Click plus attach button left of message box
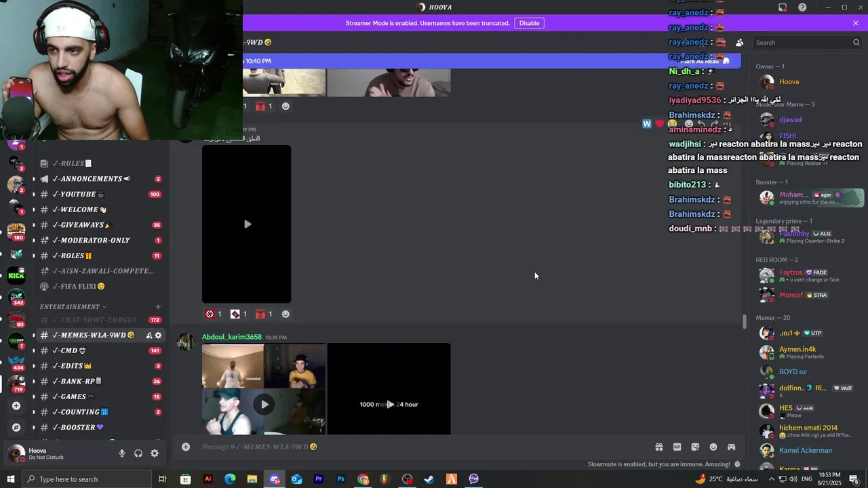Screen dimensions: 868x488 point(186,447)
